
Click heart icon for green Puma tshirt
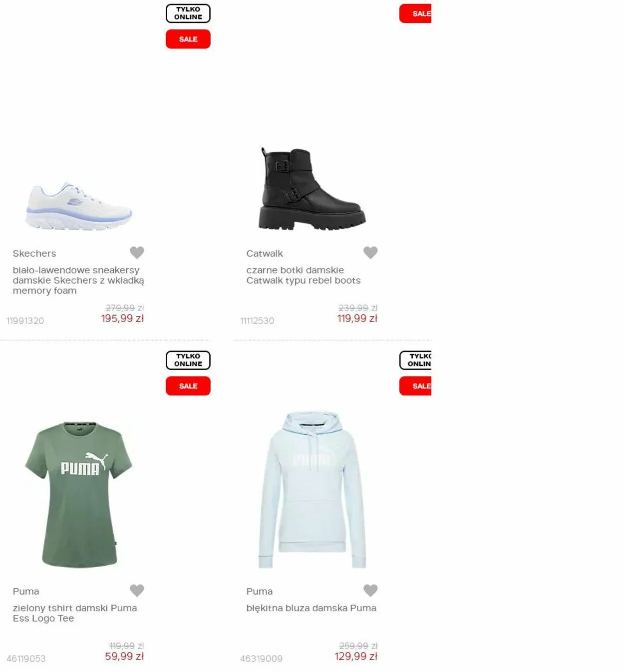(137, 591)
